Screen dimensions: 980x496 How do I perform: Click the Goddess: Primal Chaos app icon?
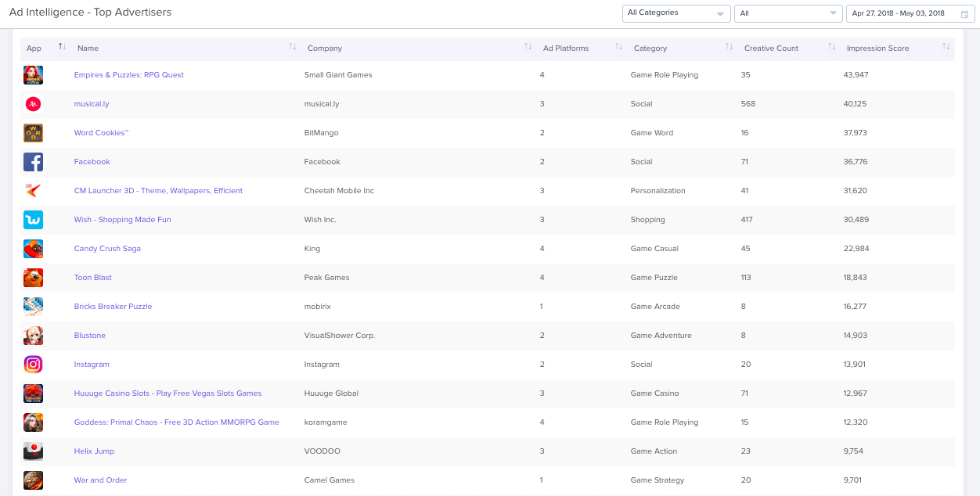click(33, 422)
